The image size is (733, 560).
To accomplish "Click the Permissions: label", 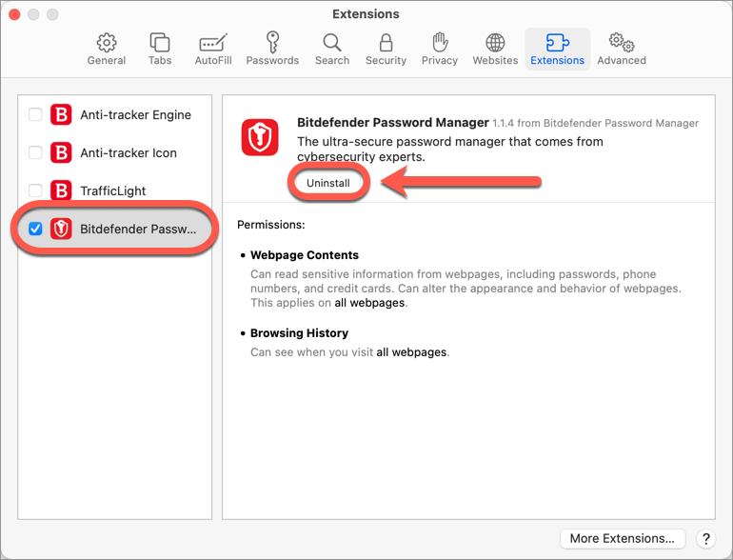I will click(271, 225).
